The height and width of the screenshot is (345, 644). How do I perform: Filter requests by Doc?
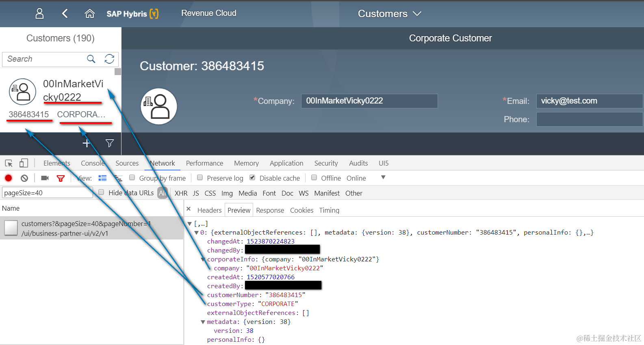click(287, 193)
